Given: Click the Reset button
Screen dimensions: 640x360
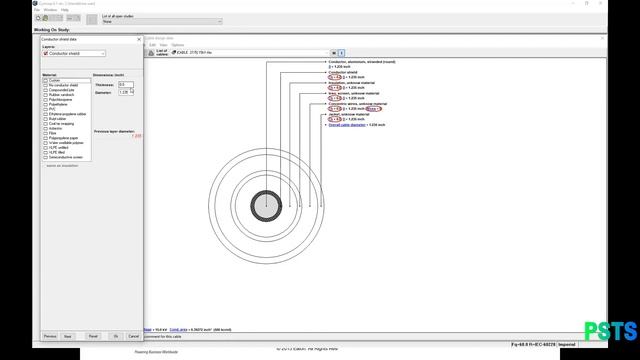Looking at the screenshot, I should [93, 336].
